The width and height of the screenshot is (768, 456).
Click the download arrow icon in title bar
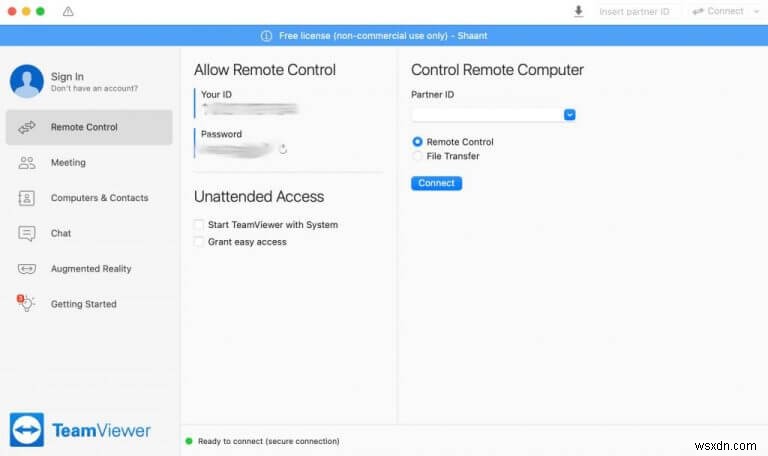click(x=578, y=11)
